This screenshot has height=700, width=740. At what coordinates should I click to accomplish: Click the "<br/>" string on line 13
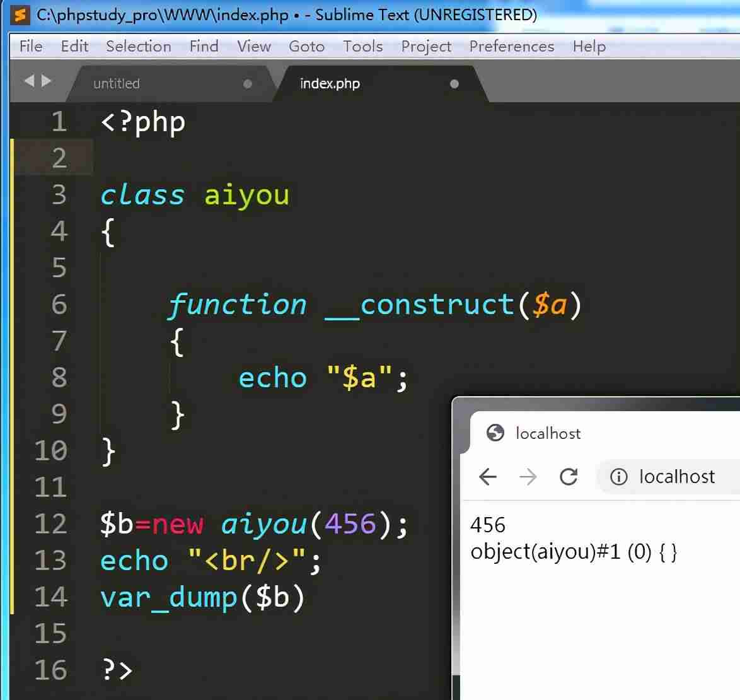(x=248, y=561)
